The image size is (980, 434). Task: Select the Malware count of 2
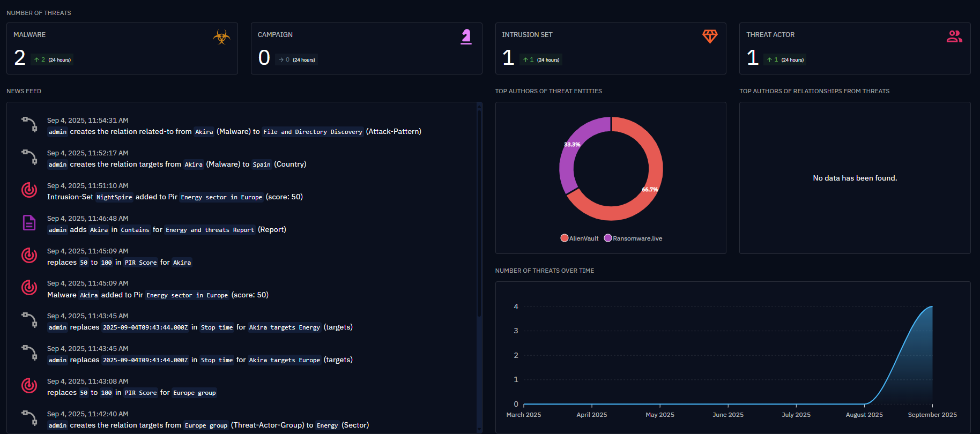click(20, 57)
